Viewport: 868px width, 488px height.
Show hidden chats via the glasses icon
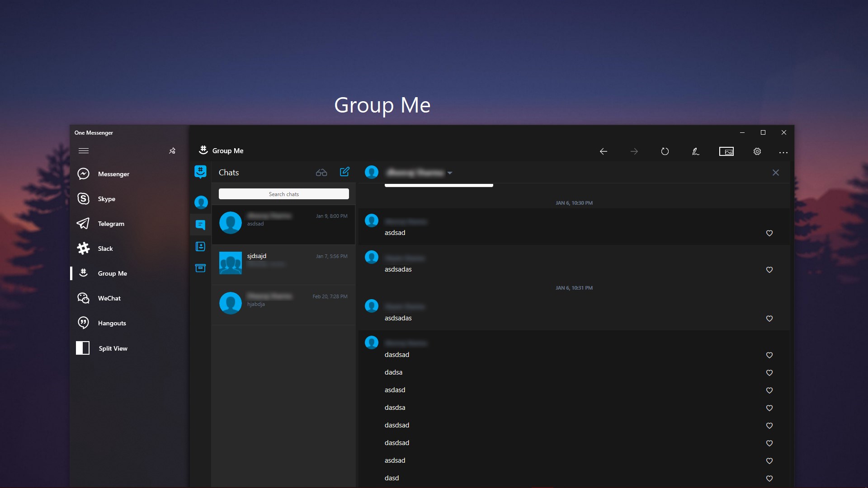tap(321, 172)
